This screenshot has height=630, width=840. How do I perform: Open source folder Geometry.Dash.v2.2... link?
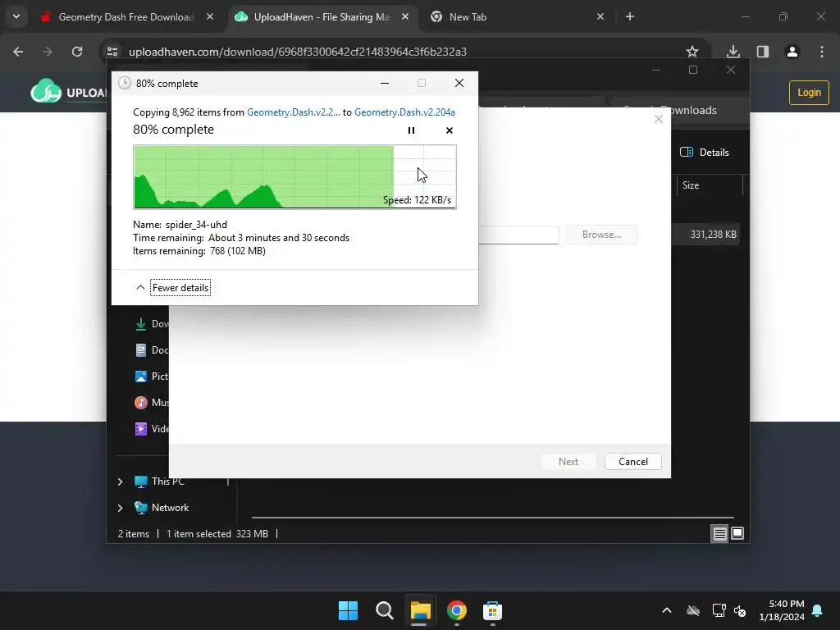pyautogui.click(x=293, y=112)
